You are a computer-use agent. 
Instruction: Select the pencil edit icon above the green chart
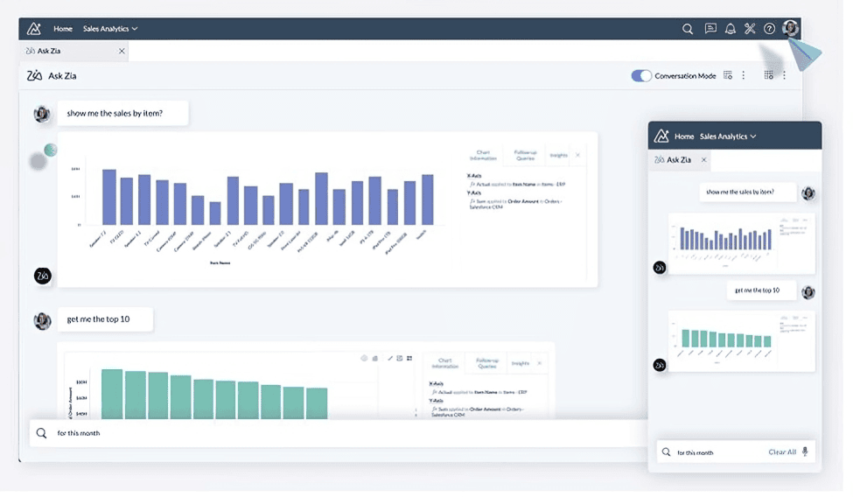[390, 358]
